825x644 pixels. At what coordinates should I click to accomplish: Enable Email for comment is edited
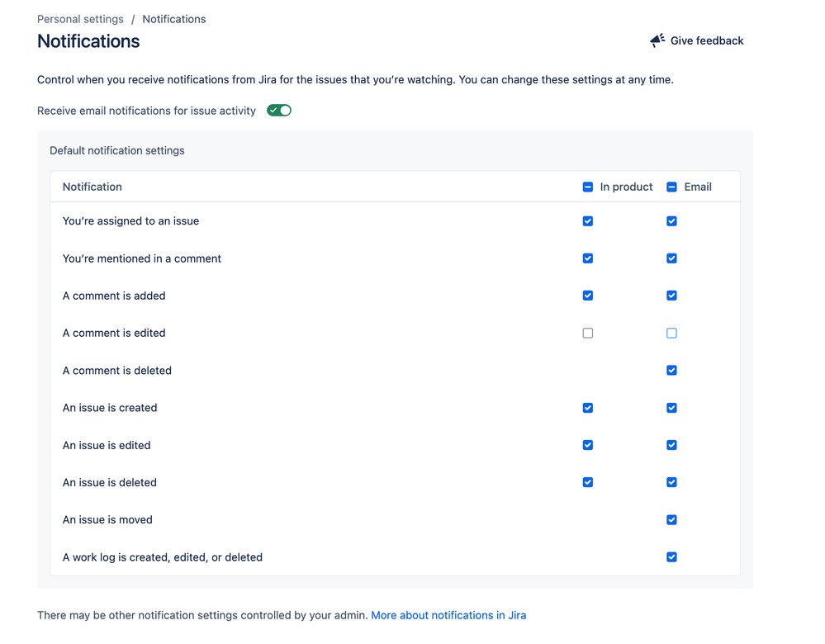671,334
